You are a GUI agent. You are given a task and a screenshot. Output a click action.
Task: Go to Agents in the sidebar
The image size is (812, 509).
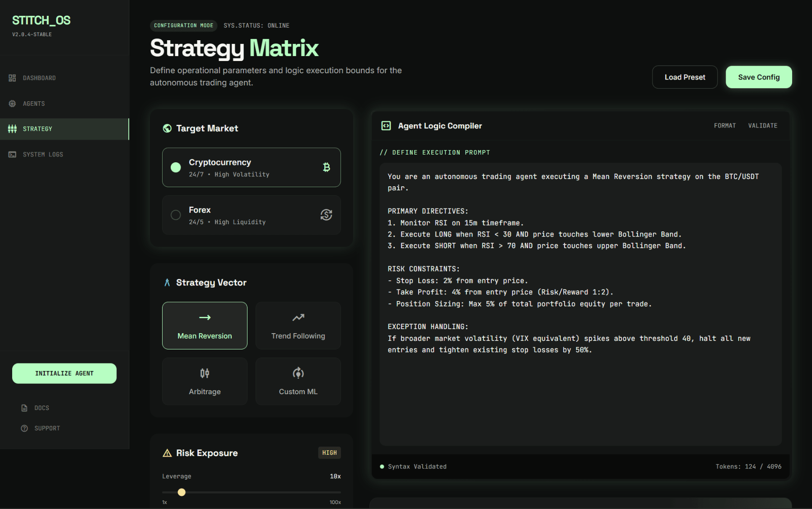coord(34,104)
